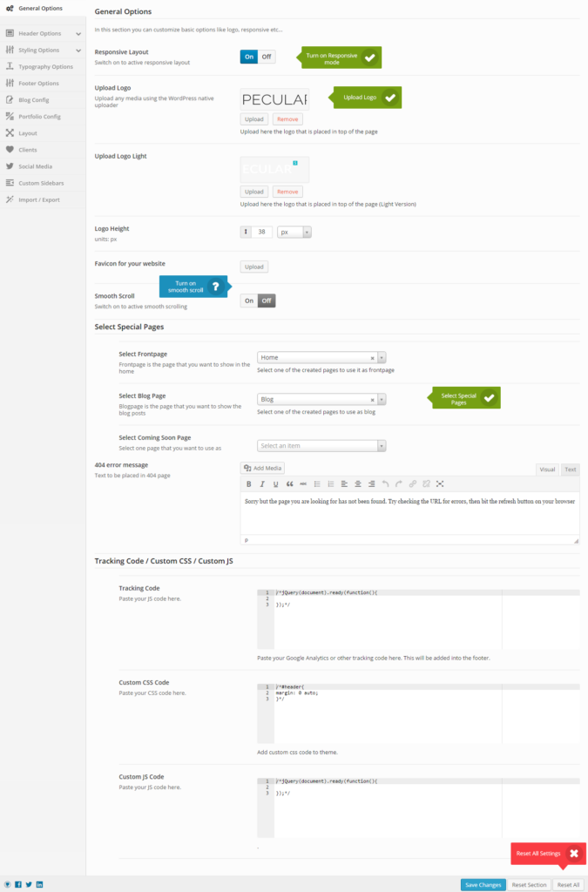Turn Responsive Layout On
Viewport: 588px width, 892px height.
[x=249, y=57]
